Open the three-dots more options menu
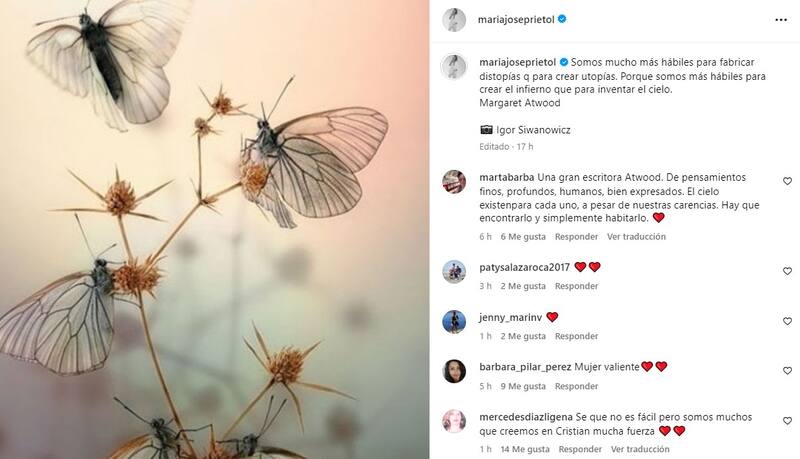This screenshot has height=459, width=800. tap(781, 20)
